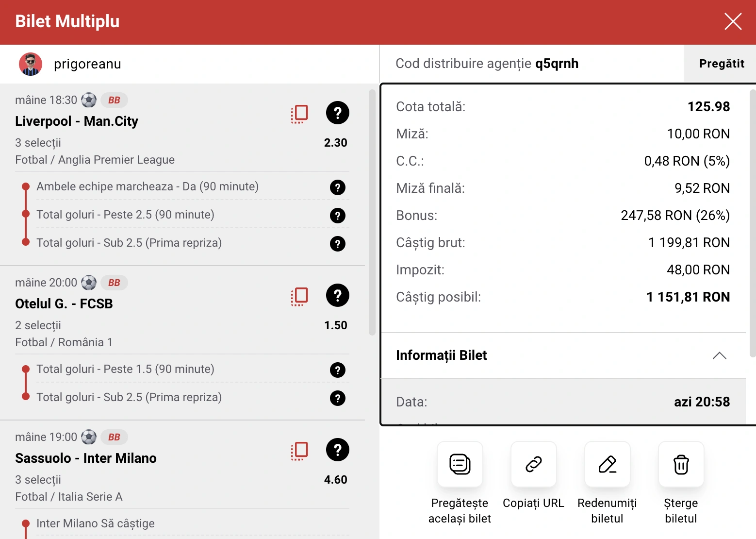Delete the ticket with Șterge biletul
756x539 pixels.
[681, 464]
